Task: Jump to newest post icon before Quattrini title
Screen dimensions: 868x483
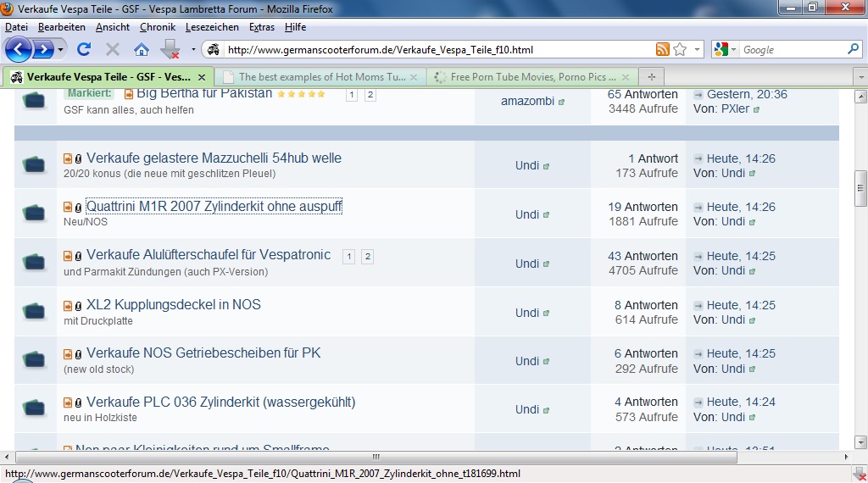Action: pos(68,207)
